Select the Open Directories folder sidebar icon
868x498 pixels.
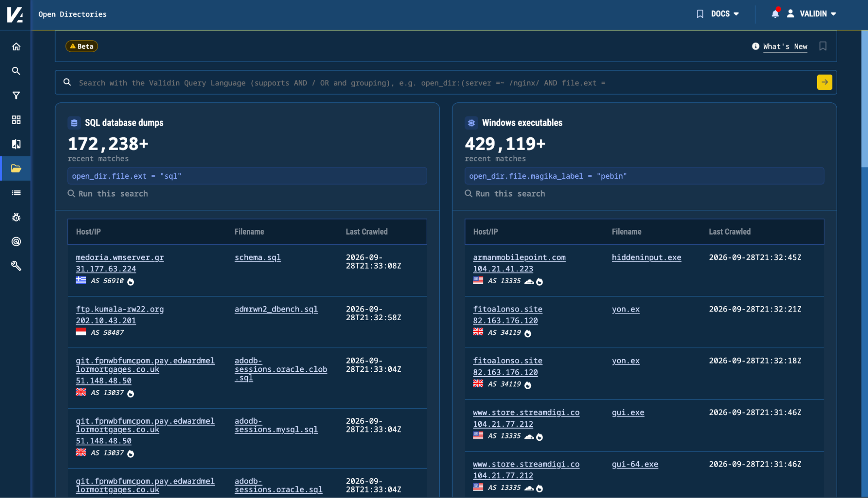tap(16, 168)
